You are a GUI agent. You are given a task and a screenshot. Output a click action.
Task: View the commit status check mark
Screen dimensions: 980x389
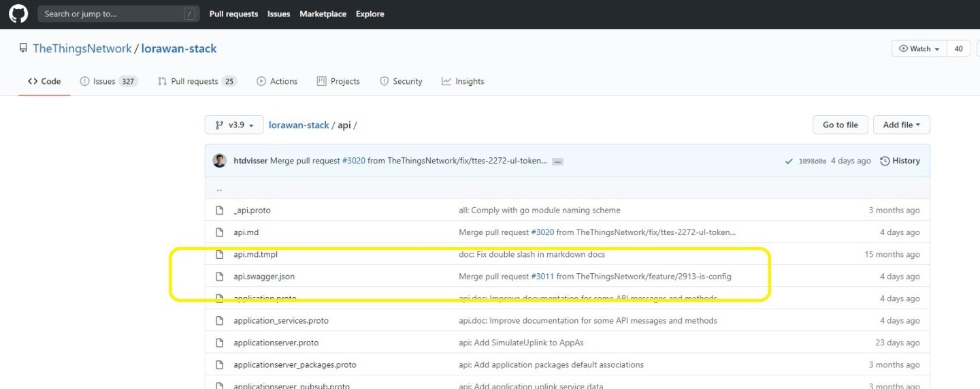point(789,161)
